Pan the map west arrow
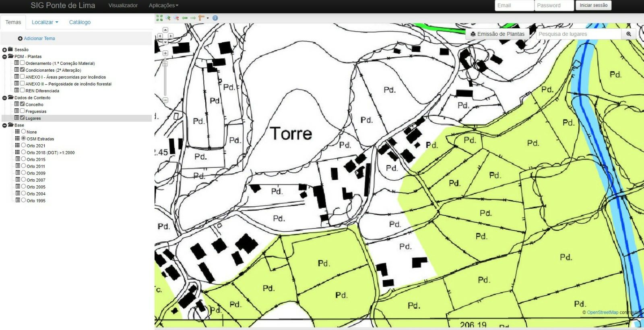The image size is (644, 330). [160, 36]
